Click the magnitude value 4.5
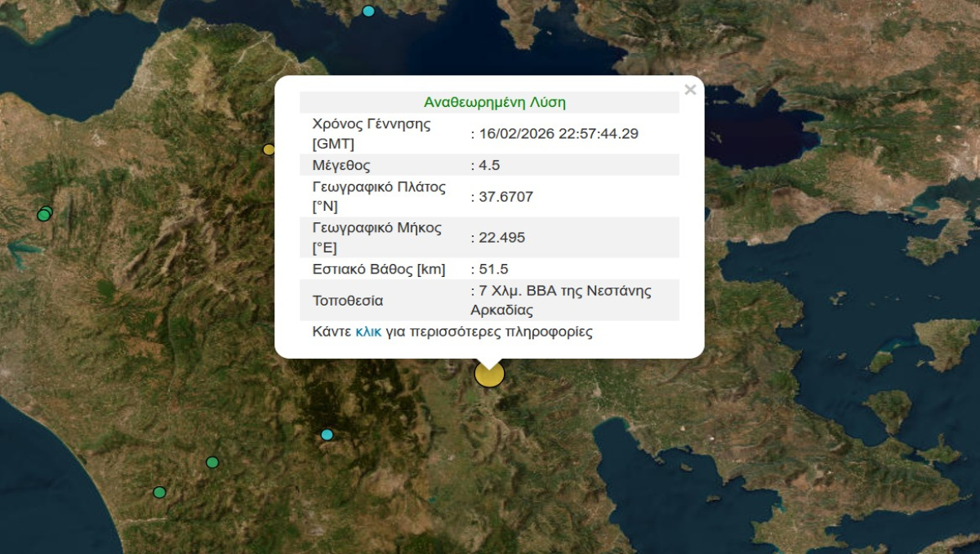The image size is (980, 554). click(x=488, y=166)
